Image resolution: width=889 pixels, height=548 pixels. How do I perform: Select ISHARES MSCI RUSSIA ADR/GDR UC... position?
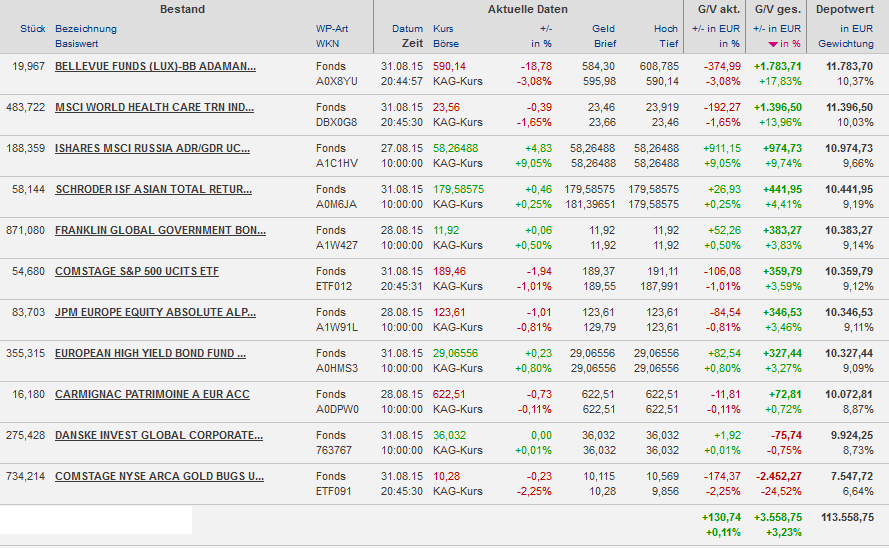[x=153, y=148]
